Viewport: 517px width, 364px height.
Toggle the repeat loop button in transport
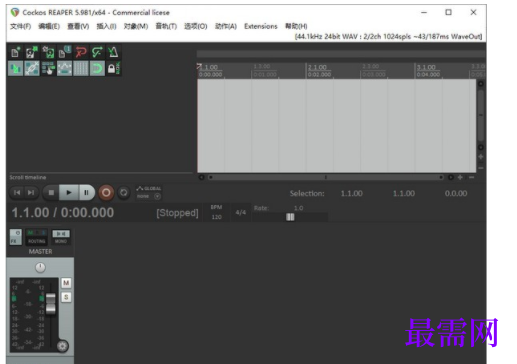(124, 193)
